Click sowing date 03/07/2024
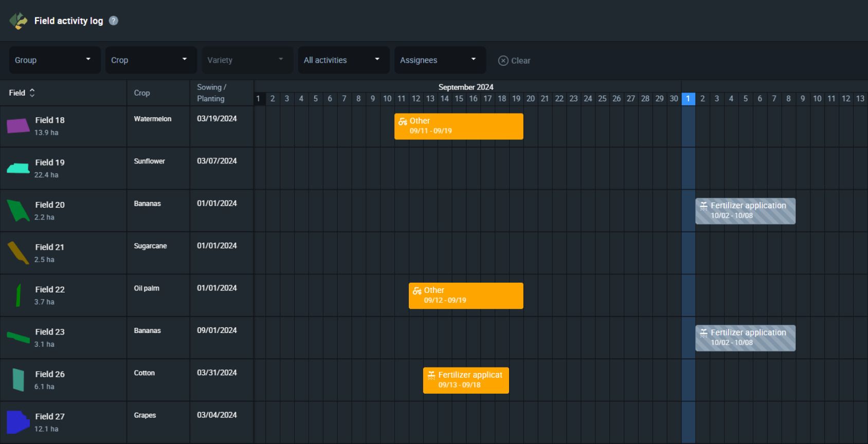This screenshot has height=444, width=868. coord(217,161)
